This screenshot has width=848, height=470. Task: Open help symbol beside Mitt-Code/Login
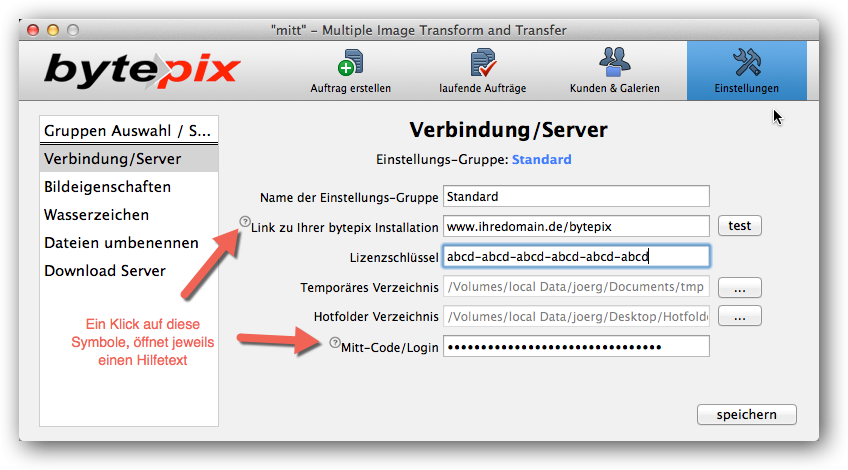pos(335,342)
